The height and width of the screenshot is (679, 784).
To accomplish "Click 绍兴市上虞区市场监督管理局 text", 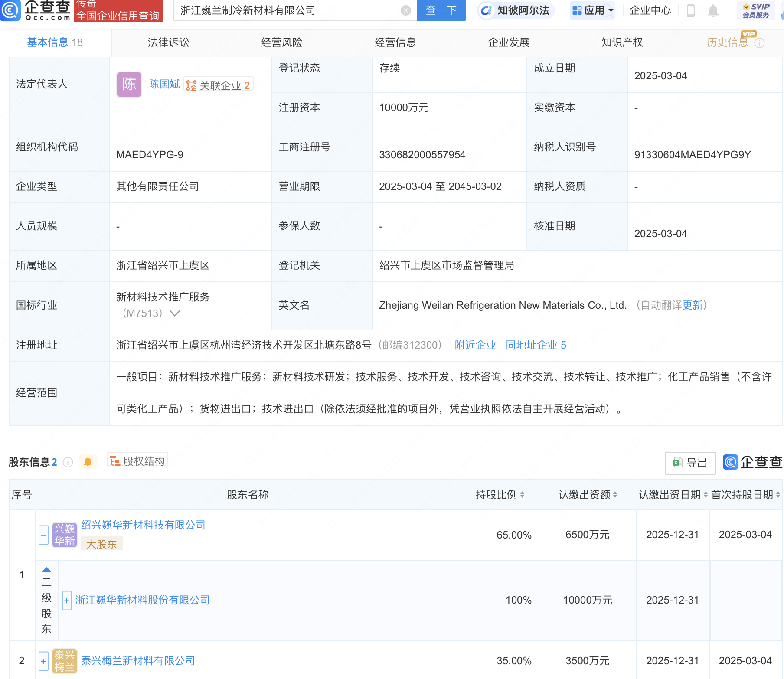I will pyautogui.click(x=447, y=265).
